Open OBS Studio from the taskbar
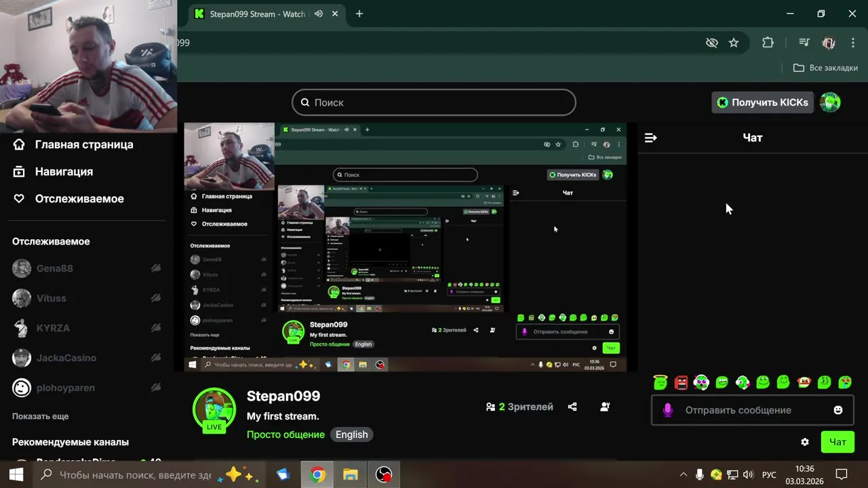 click(x=383, y=474)
